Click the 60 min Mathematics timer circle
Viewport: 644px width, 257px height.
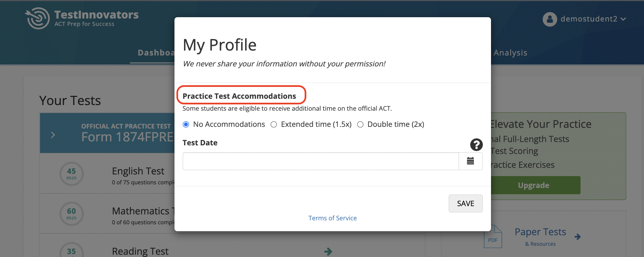[71, 214]
